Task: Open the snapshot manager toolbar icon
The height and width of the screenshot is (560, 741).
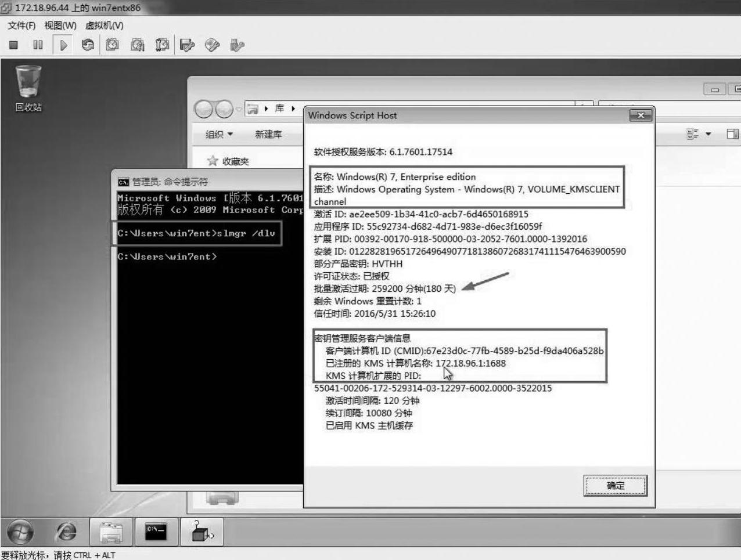Action: [x=162, y=45]
